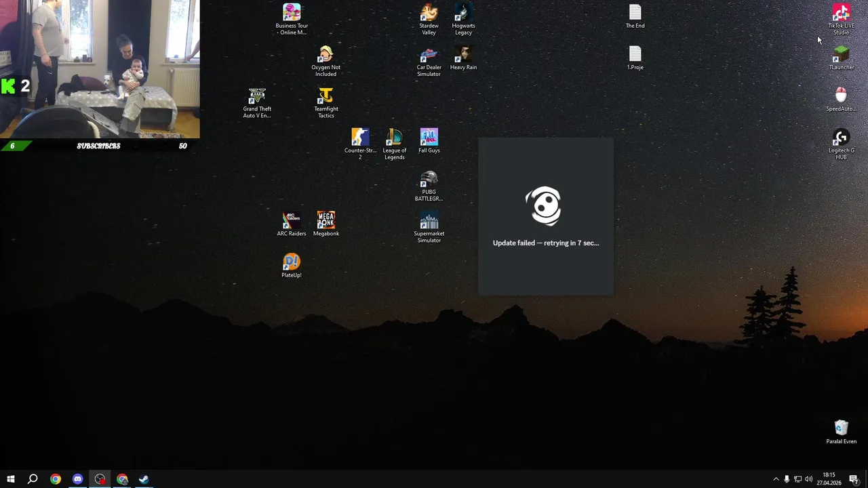Select Logitech G HUB shortcut
Image resolution: width=868 pixels, height=488 pixels.
(841, 144)
